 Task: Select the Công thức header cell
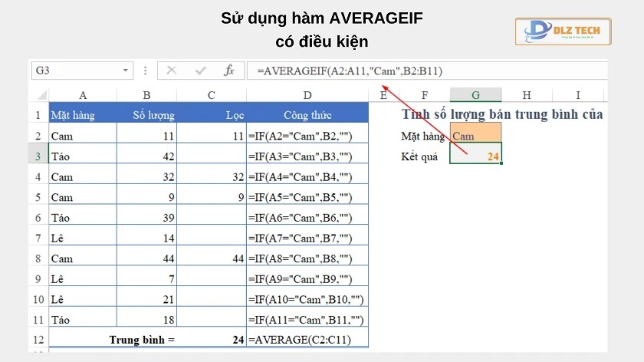click(307, 115)
